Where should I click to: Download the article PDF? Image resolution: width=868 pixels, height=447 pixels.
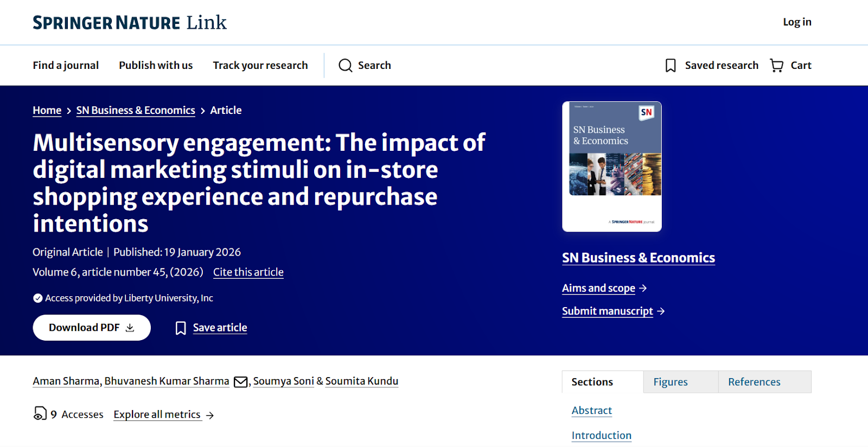[92, 328]
